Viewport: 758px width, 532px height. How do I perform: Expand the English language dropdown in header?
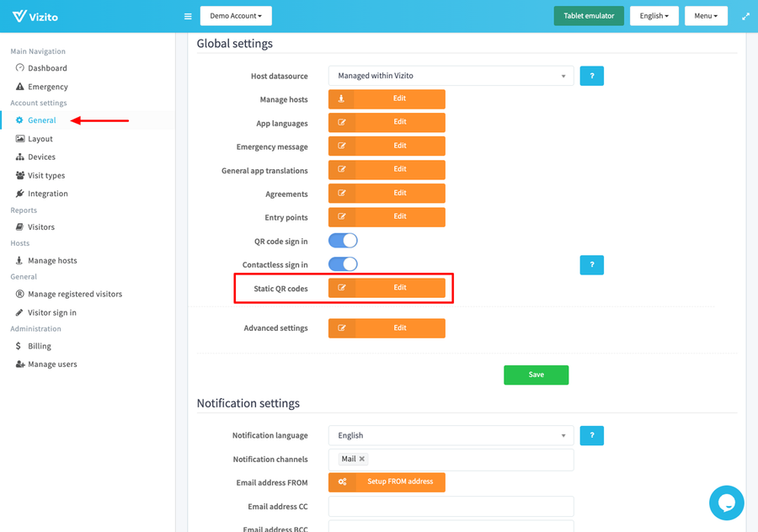(x=654, y=16)
